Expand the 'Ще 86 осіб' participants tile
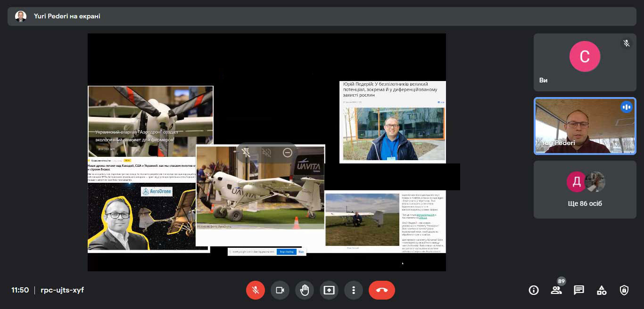The height and width of the screenshot is (309, 644). [x=585, y=189]
